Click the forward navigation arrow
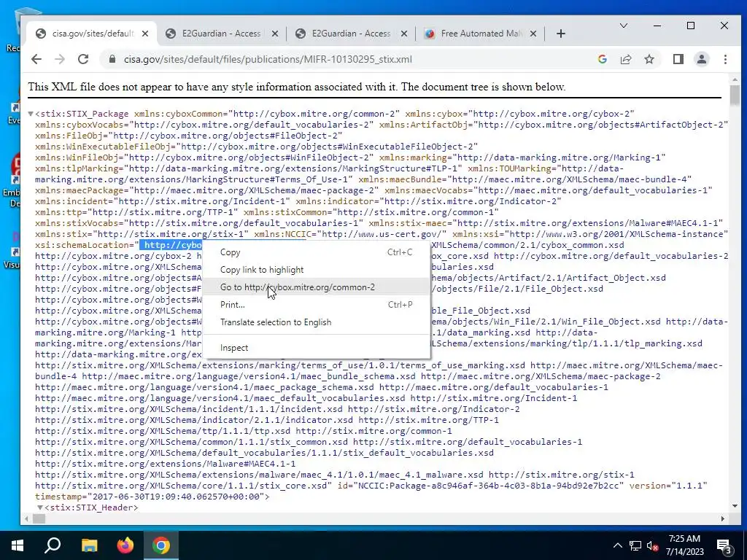The height and width of the screenshot is (560, 747). pyautogui.click(x=60, y=59)
